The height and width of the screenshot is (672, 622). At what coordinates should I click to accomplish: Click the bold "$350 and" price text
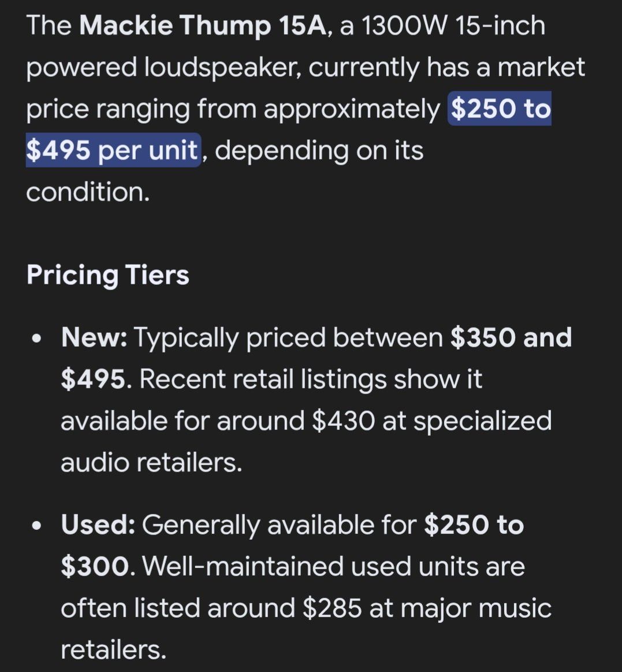click(511, 338)
